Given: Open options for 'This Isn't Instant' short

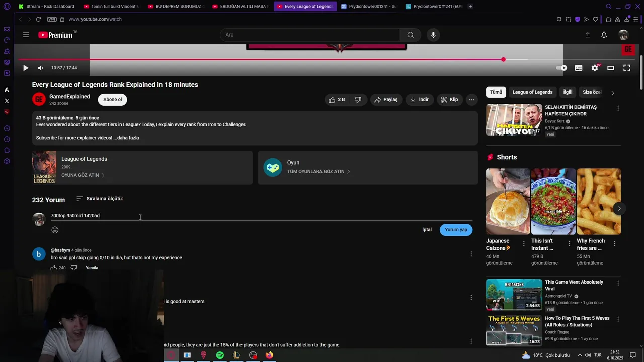Looking at the screenshot, I should pyautogui.click(x=569, y=243).
